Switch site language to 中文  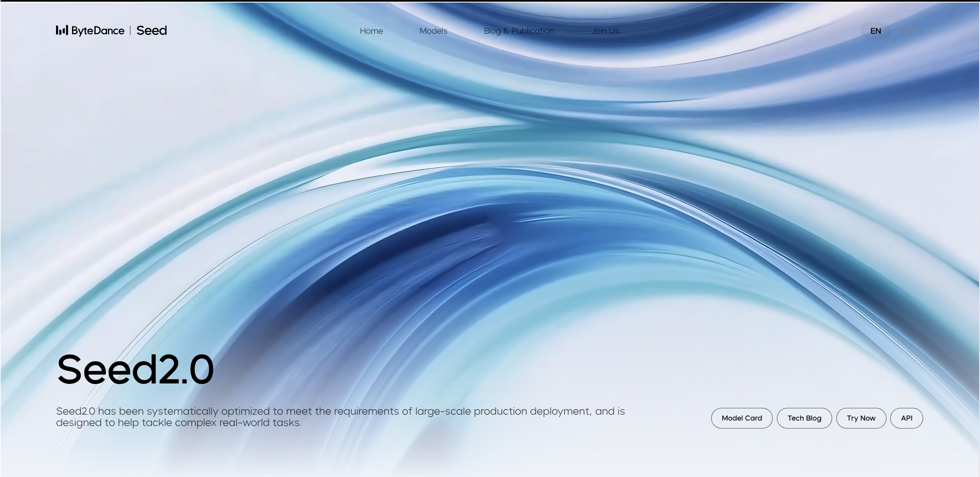907,31
